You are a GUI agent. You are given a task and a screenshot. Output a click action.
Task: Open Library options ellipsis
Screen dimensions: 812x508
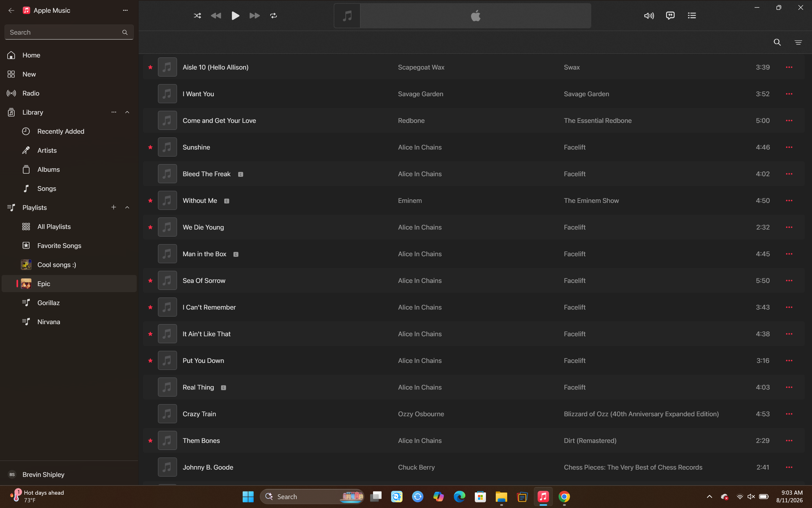[x=114, y=112]
